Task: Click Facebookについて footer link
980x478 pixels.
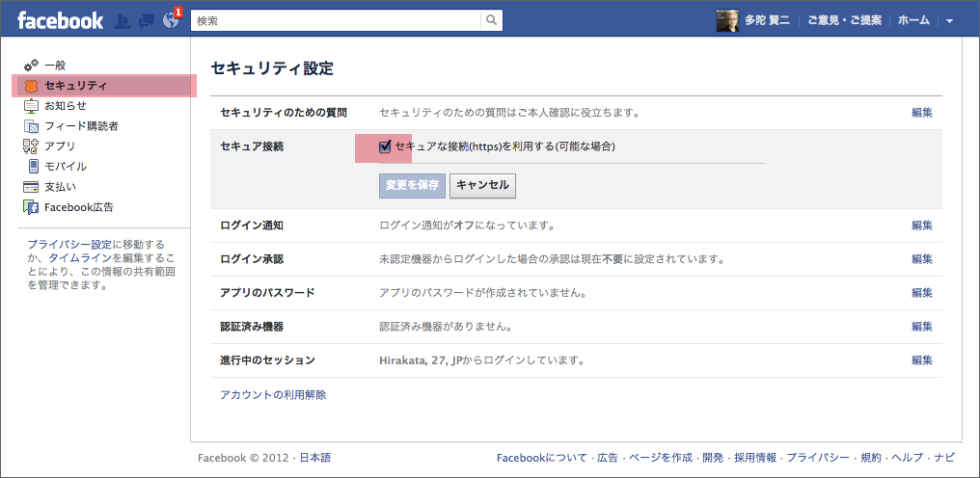Action: 542,458
